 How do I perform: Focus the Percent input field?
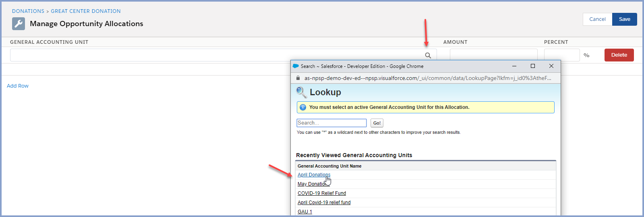[x=562, y=55]
